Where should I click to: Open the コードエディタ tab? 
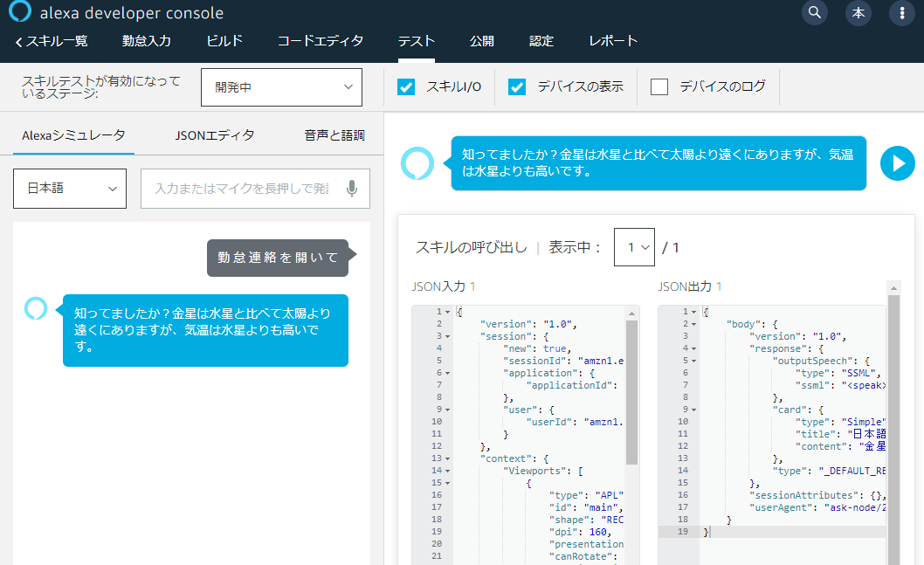click(x=320, y=41)
